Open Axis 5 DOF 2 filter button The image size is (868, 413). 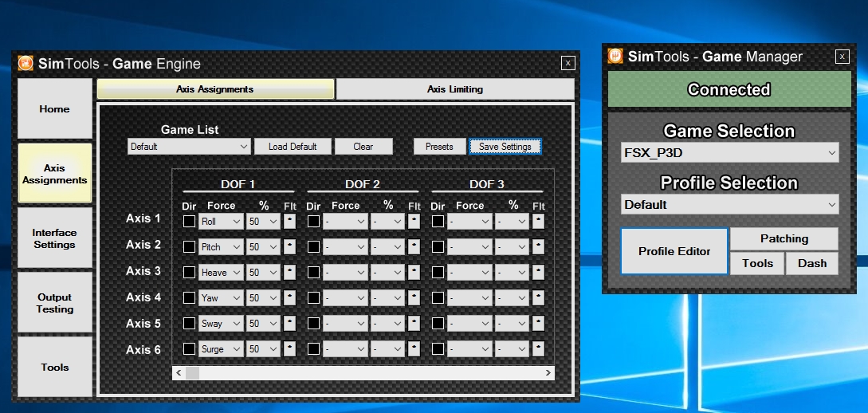point(414,324)
